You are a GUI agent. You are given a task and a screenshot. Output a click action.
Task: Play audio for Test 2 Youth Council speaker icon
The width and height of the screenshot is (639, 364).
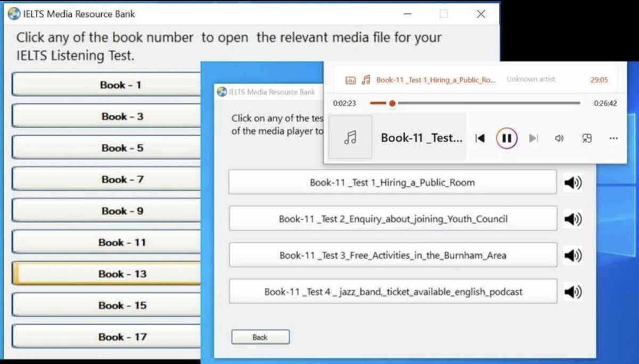coord(572,219)
